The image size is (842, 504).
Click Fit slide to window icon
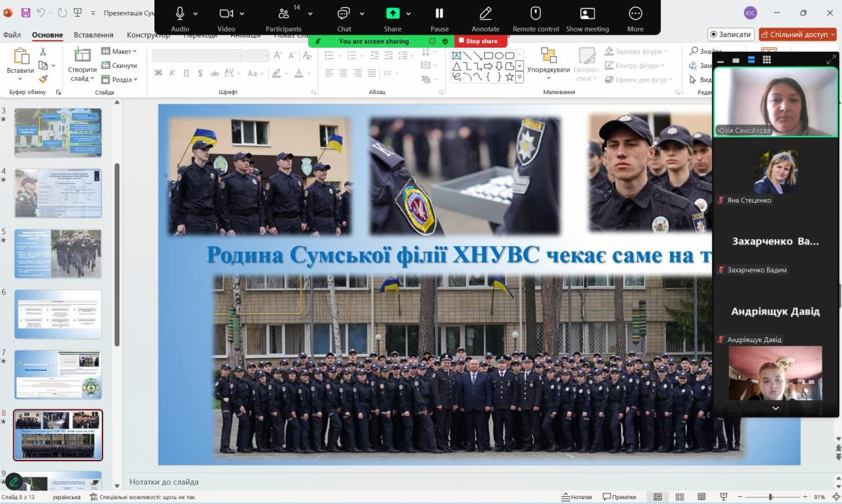835,497
